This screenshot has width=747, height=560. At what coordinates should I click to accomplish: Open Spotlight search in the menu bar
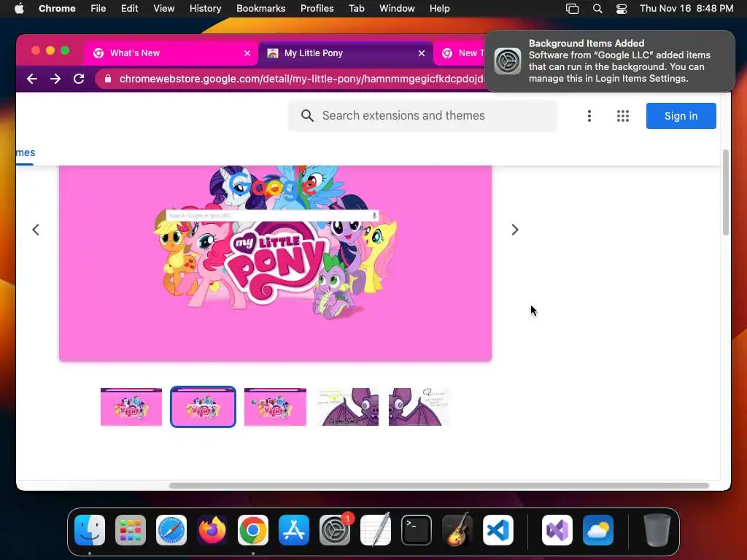click(x=597, y=9)
